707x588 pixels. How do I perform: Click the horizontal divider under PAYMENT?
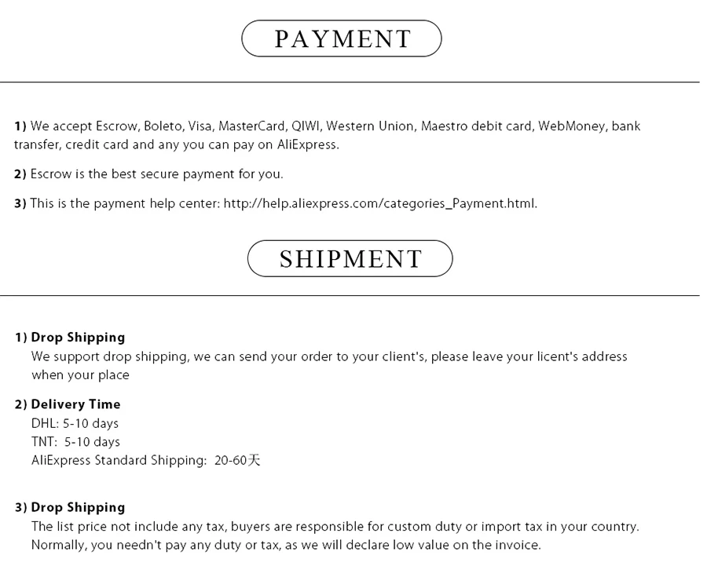(x=350, y=82)
